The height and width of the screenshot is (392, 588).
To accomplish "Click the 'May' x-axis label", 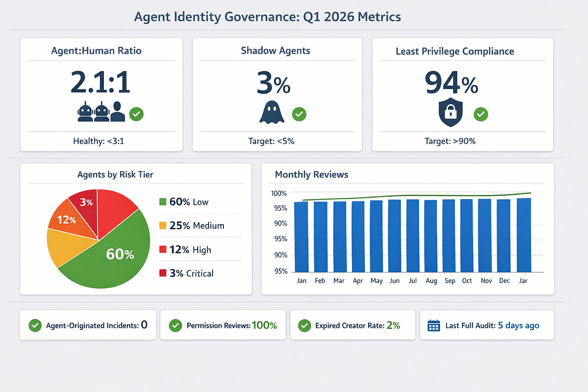I will [377, 281].
